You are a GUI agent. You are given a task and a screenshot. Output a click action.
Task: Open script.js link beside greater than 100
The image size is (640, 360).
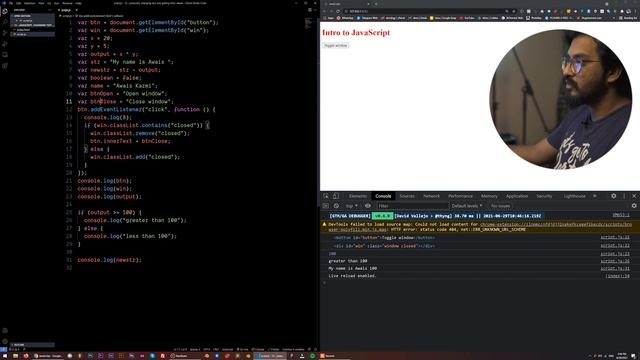[615, 261]
